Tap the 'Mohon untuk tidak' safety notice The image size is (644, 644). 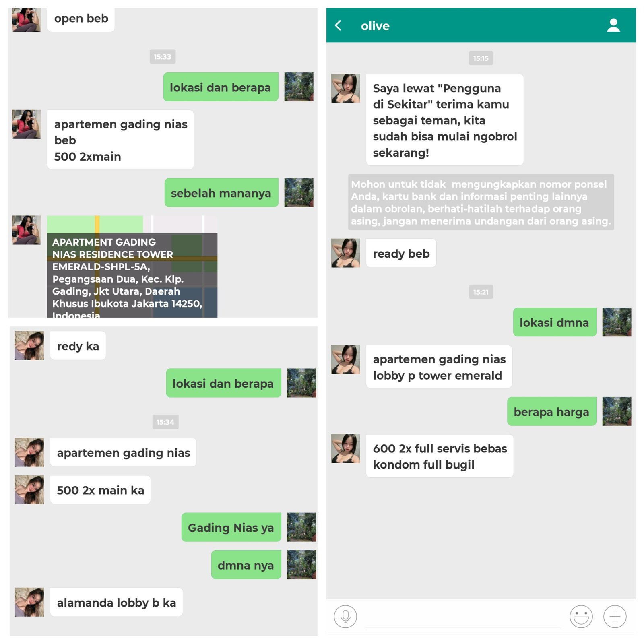(x=481, y=202)
